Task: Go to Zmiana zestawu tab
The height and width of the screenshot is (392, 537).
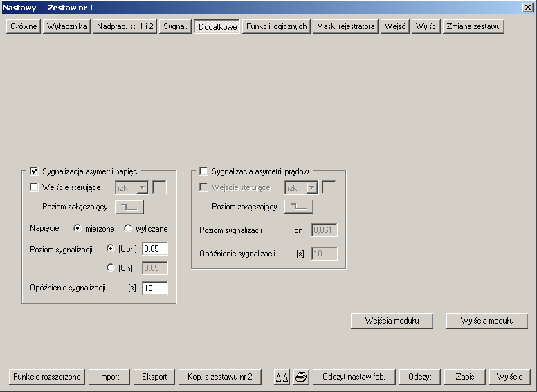Action: pos(473,26)
